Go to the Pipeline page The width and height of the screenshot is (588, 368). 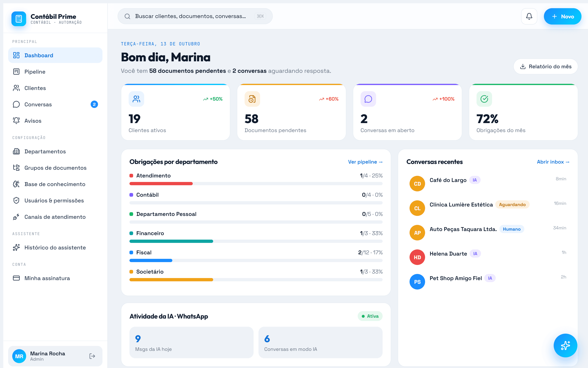click(x=55, y=72)
